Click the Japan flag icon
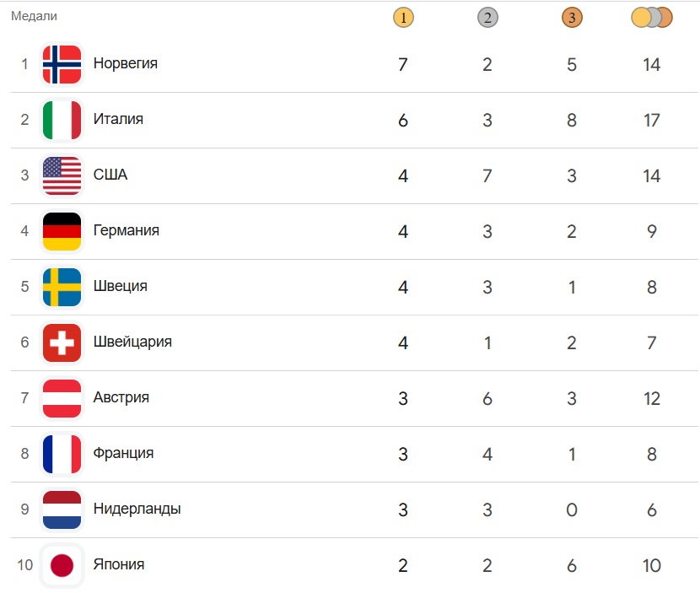Screen dimensions: 700x593 [62, 565]
